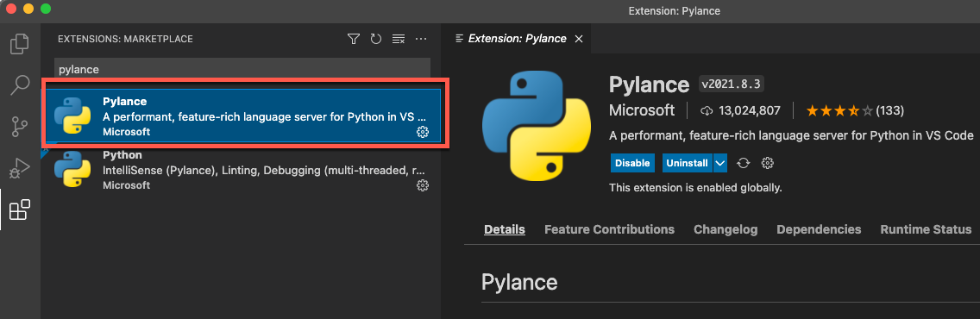Filter extensions with the funnel icon

pos(353,39)
